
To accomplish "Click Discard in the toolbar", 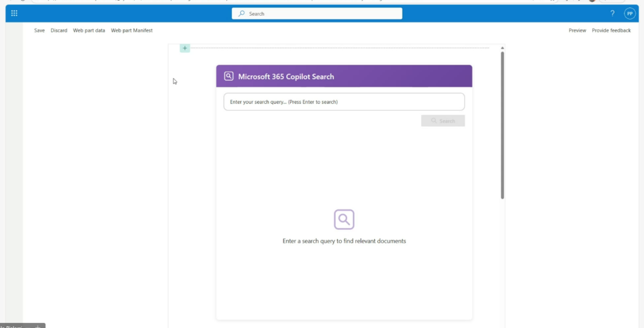I will [58, 30].
